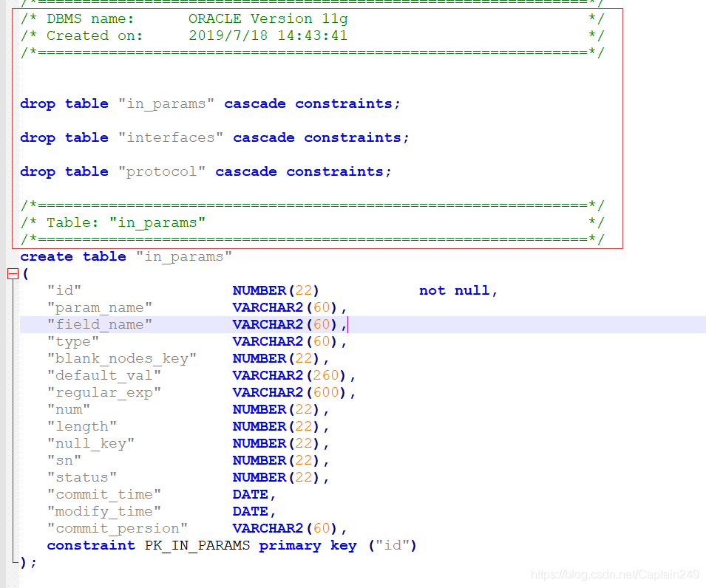Click the closing ");" line

(28, 562)
